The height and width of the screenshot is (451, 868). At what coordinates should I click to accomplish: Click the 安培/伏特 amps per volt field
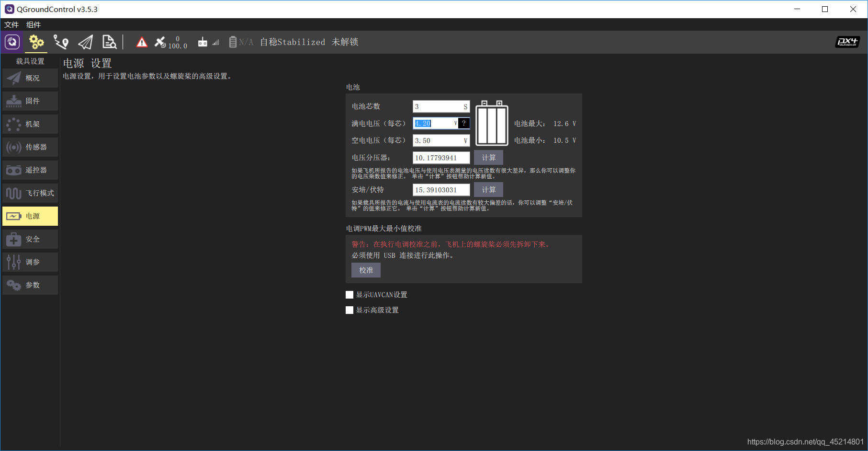(441, 190)
